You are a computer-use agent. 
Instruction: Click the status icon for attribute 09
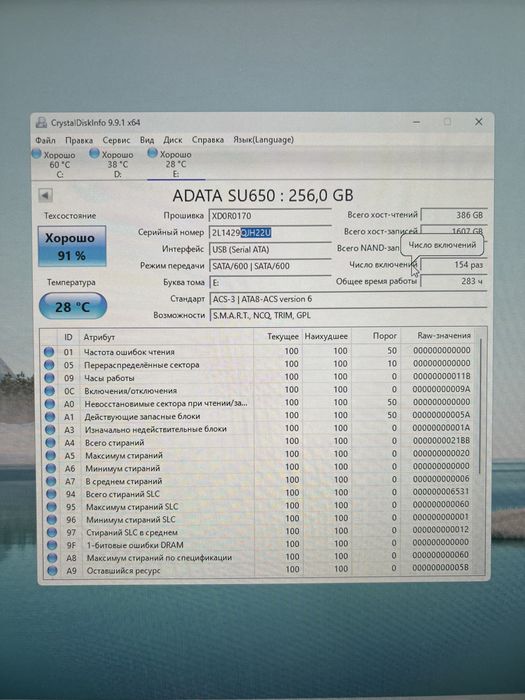(49, 378)
